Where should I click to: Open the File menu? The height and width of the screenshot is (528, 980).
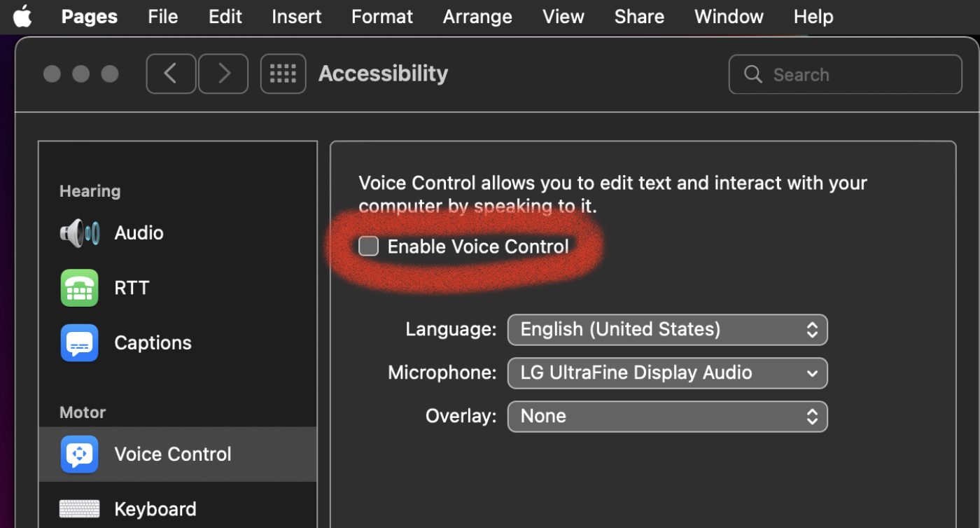point(162,16)
